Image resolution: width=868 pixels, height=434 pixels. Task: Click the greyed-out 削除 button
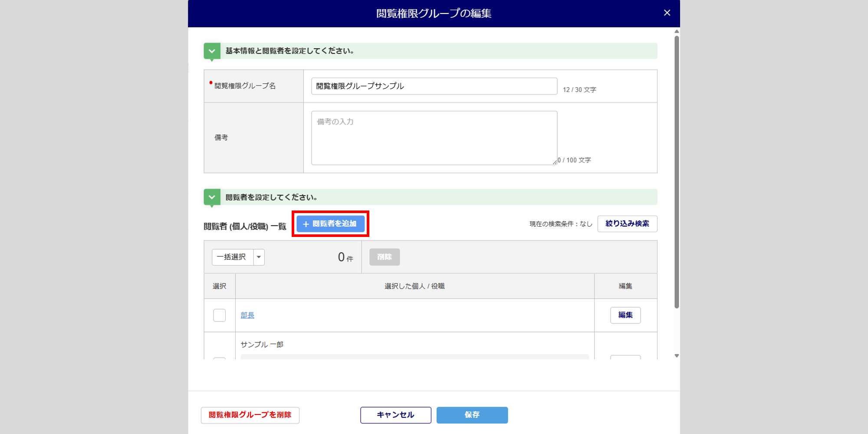click(384, 257)
